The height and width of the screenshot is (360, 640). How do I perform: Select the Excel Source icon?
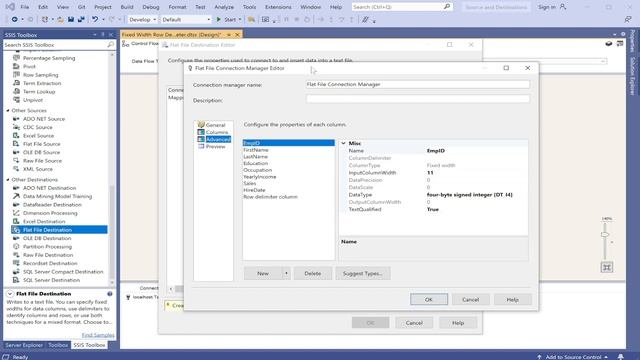click(x=16, y=136)
